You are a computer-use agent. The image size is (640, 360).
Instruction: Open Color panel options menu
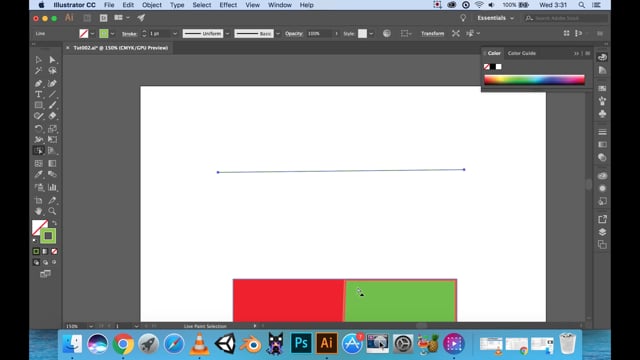click(588, 53)
